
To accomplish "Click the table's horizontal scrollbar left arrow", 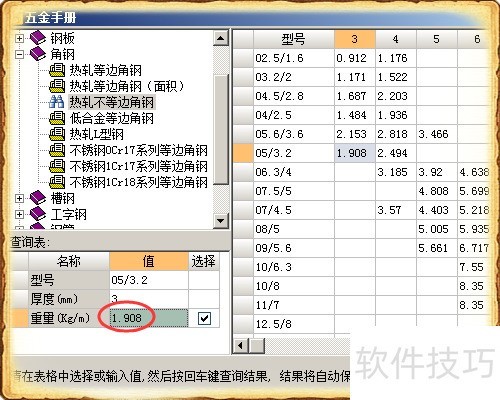I will tap(240, 346).
